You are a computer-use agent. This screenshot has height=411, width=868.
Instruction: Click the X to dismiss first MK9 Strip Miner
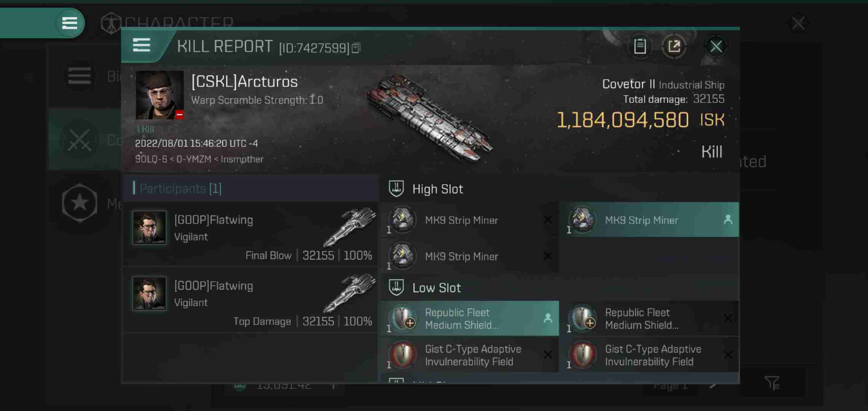547,220
